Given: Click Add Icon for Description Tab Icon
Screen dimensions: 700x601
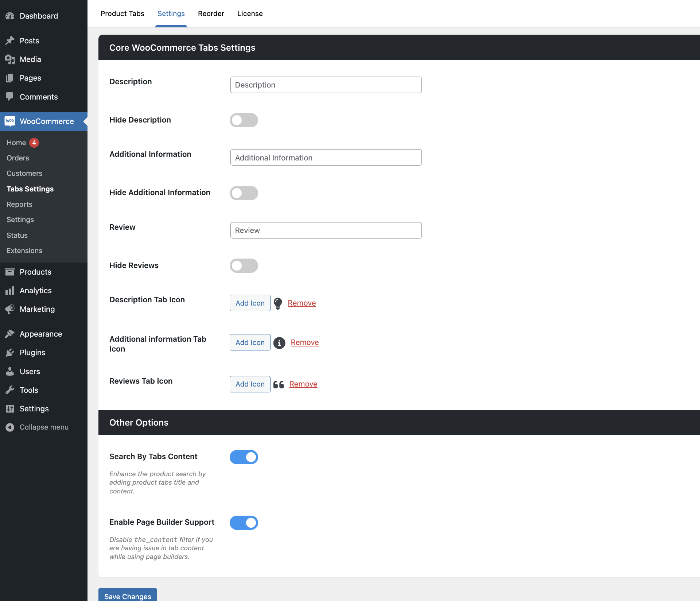Looking at the screenshot, I should tap(250, 303).
